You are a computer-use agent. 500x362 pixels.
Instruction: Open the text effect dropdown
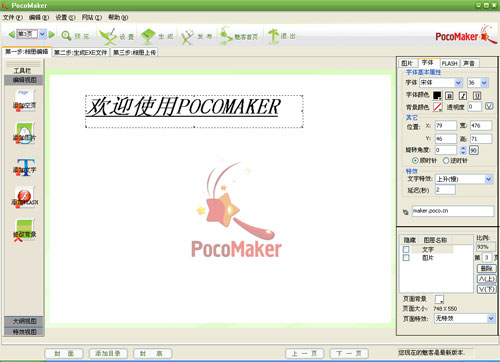tap(464, 179)
